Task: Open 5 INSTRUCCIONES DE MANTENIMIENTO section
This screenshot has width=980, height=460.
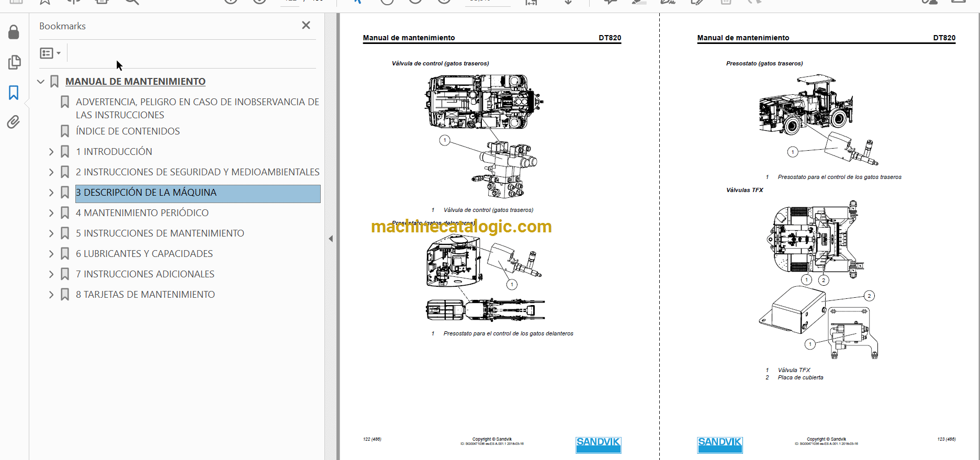Action: [x=160, y=233]
